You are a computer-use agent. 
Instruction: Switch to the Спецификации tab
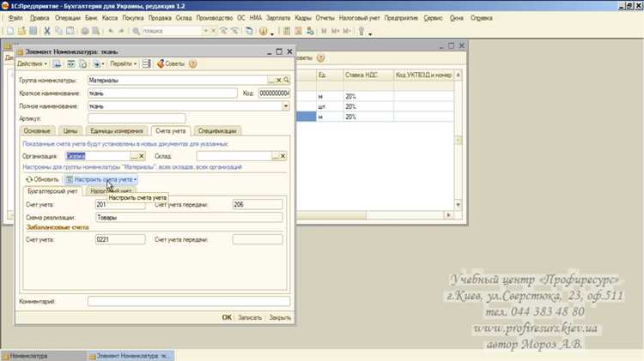tap(217, 131)
